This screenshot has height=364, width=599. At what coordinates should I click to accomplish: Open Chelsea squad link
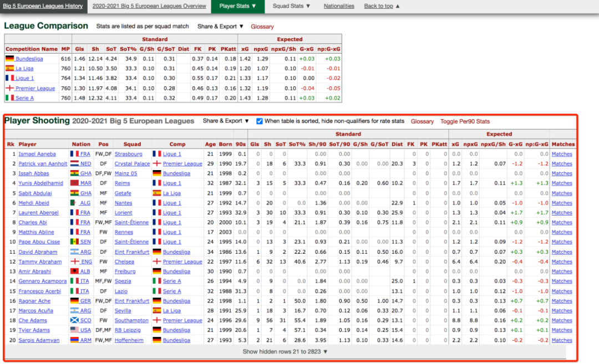tap(124, 262)
